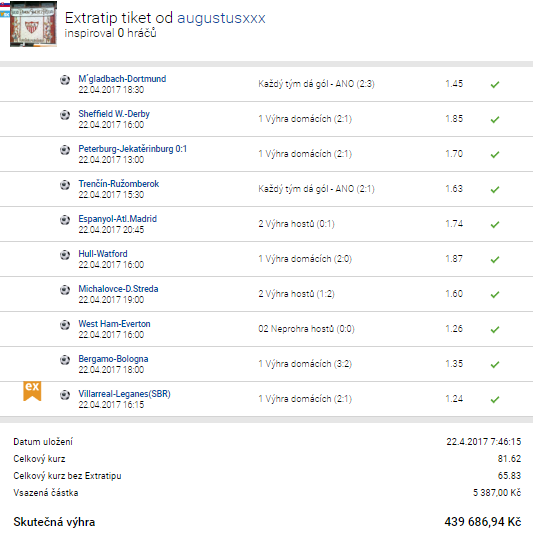Click the soccer ball icon beside West Ham-Everton

(x=65, y=325)
